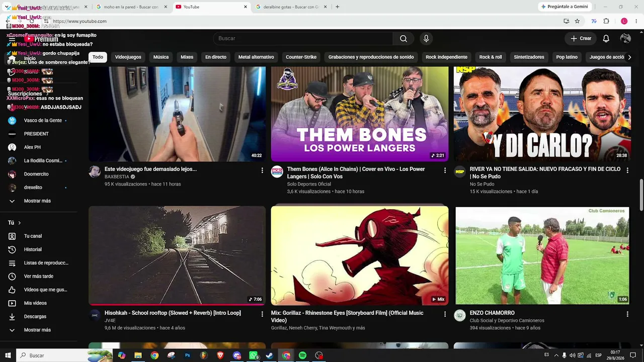Click Pregúntale a Gemini button
The image size is (644, 362).
[x=564, y=7]
